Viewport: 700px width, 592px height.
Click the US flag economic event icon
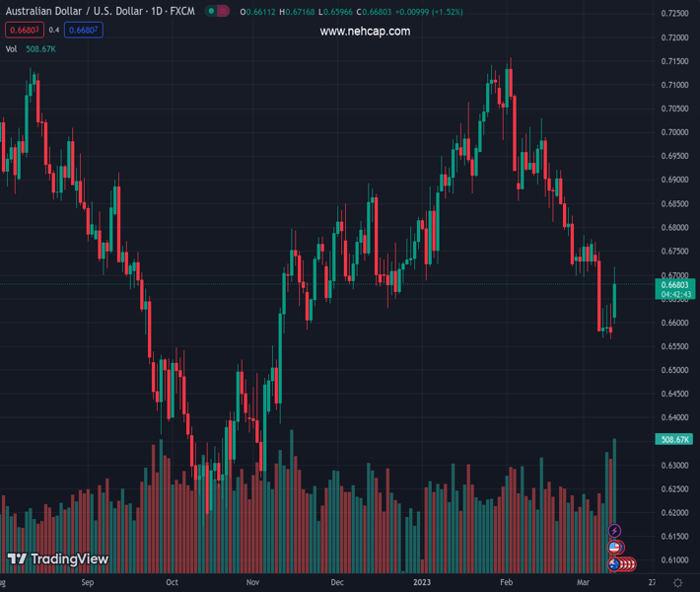click(x=615, y=548)
